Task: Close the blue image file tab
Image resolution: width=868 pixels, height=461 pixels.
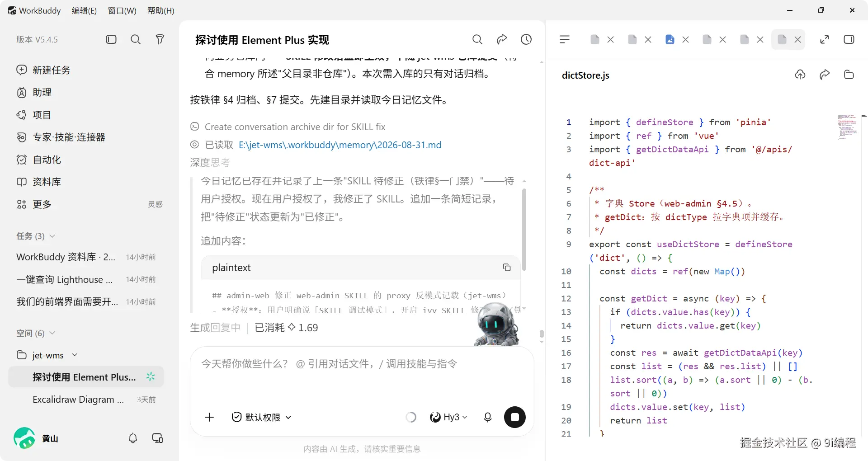Action: click(686, 40)
